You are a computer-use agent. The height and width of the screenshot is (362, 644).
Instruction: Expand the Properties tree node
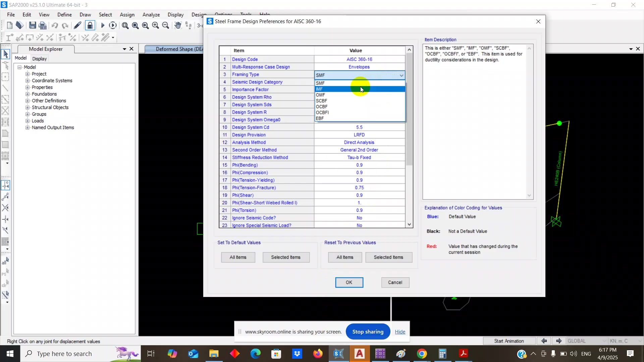[28, 87]
